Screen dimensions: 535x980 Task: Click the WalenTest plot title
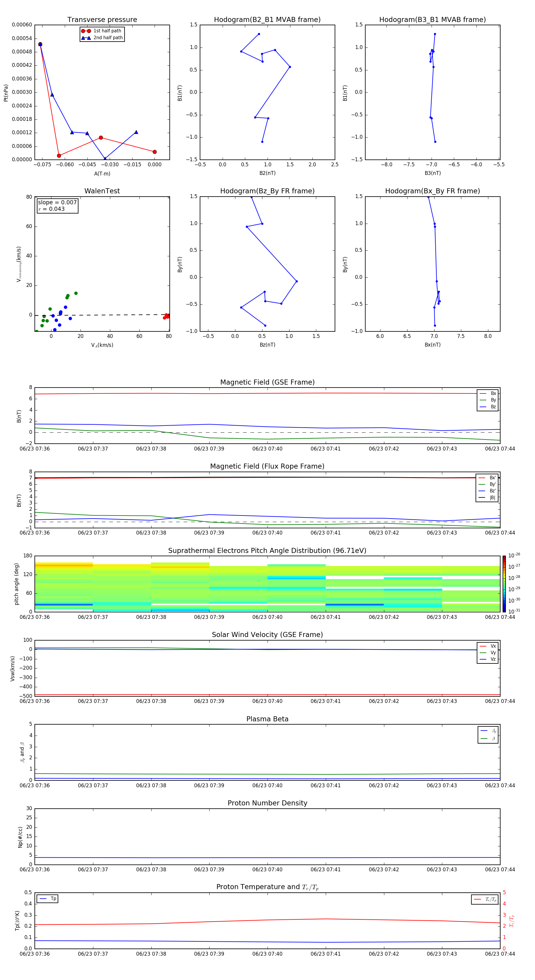coord(102,191)
